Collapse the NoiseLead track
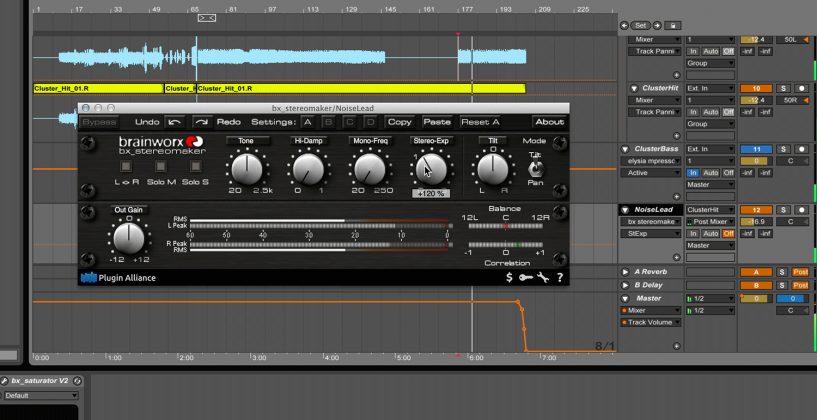Viewport: 817px width, 420px height. tap(625, 210)
